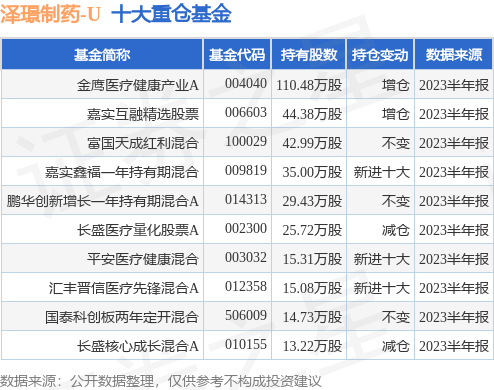Click the 基金代码 column header
The height and width of the screenshot is (390, 494).
[237, 55]
